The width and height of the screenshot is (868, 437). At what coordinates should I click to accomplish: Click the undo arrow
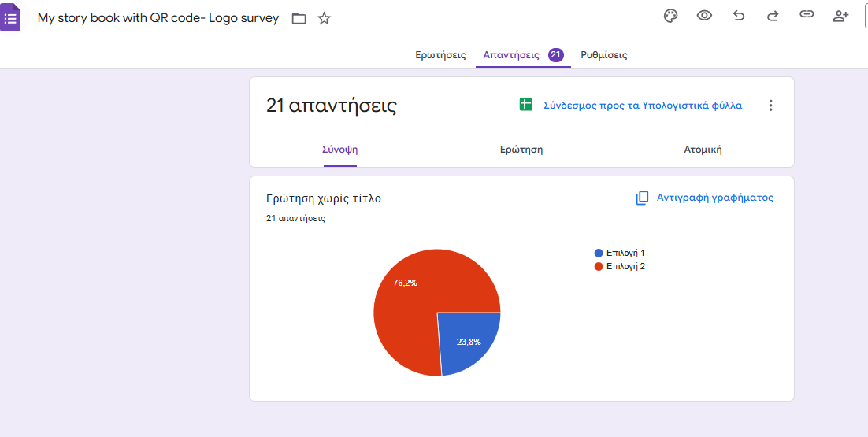pyautogui.click(x=739, y=16)
